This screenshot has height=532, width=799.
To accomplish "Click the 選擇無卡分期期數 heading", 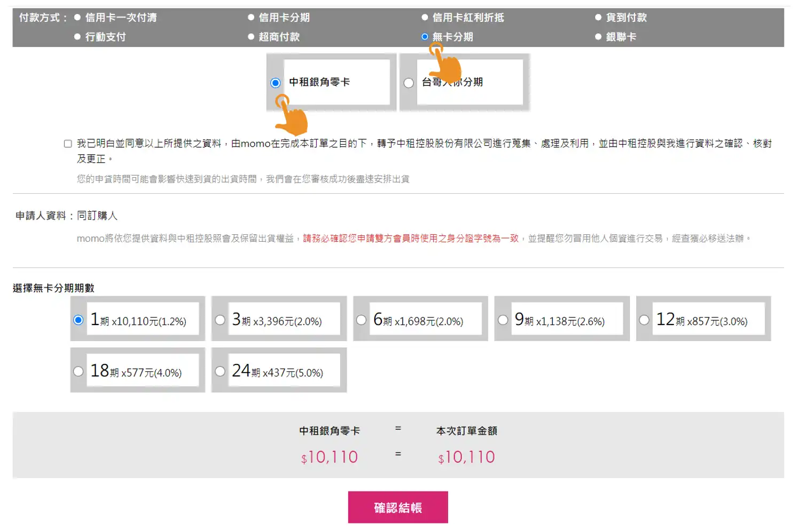I will click(53, 288).
